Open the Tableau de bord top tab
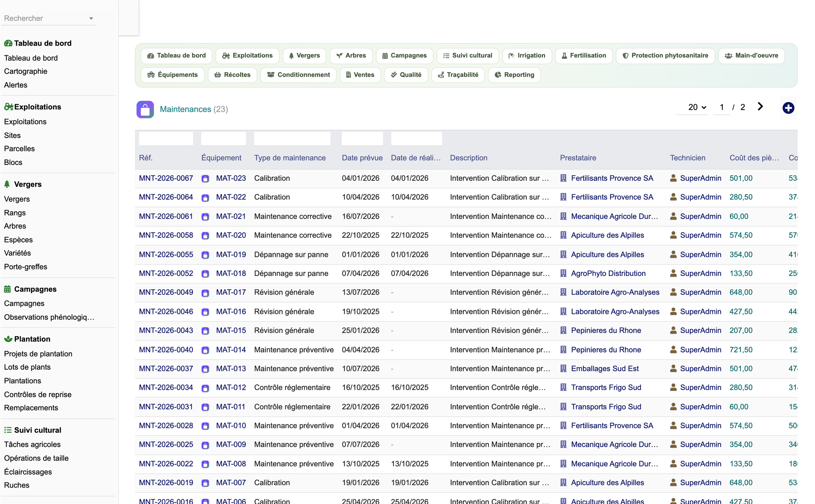This screenshot has width=815, height=504. pyautogui.click(x=177, y=56)
